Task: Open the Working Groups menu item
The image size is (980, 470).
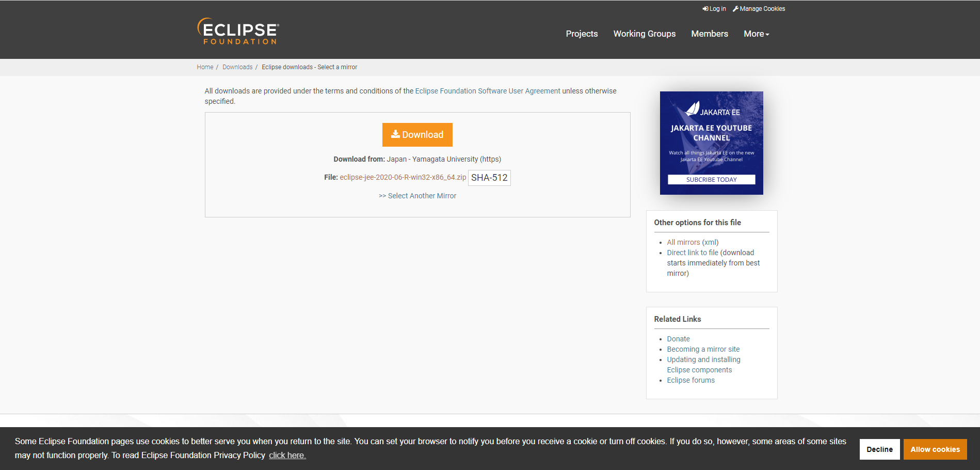Action: 644,34
